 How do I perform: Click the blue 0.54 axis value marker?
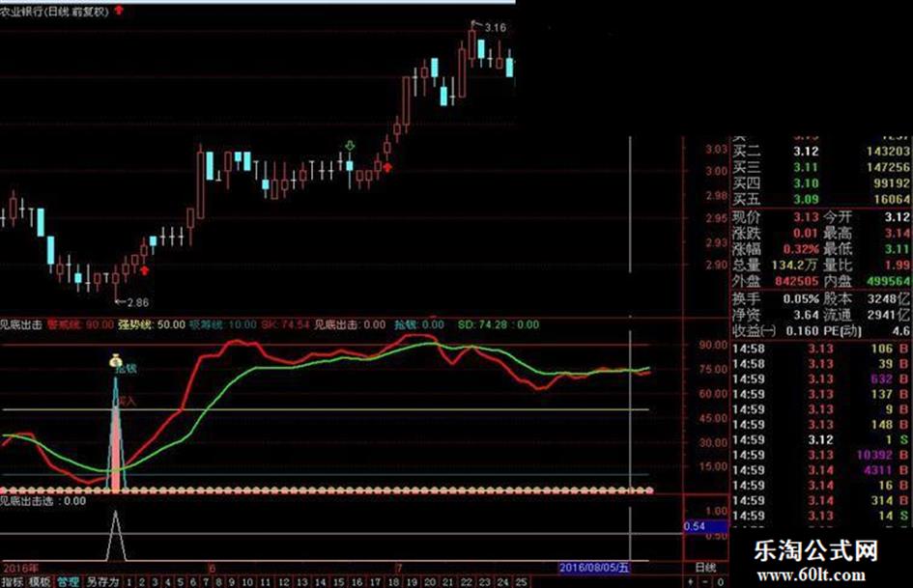point(704,526)
